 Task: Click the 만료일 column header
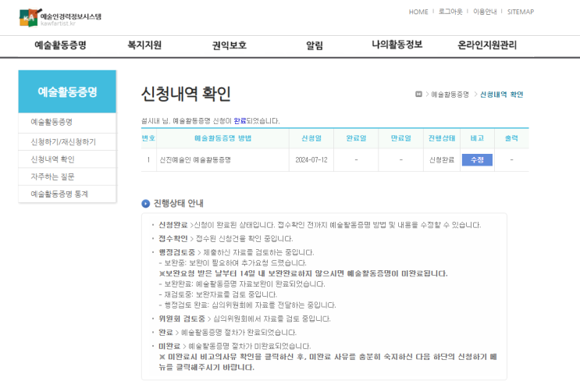[401, 138]
